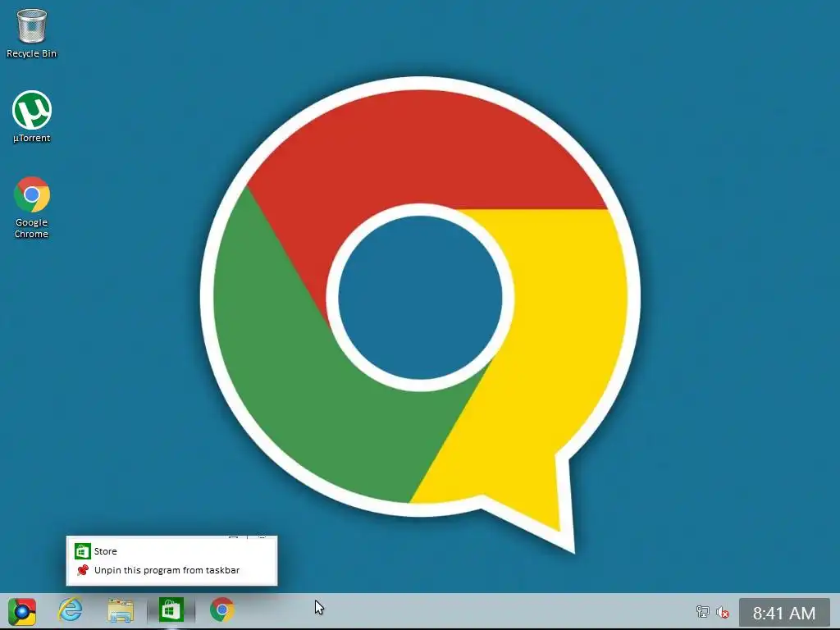Launch Google Chrome from the taskbar
Screen dimensions: 840x630
[221, 610]
